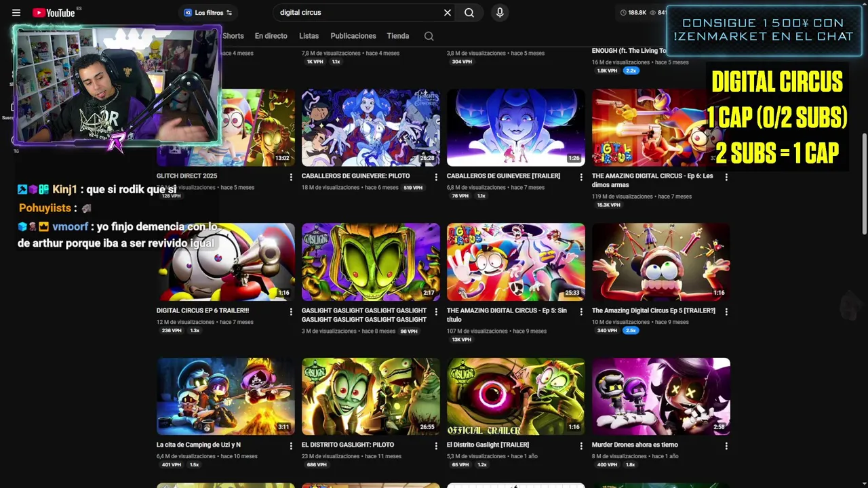Open options for Murder Drones ahora es tierno
Viewport: 868px width, 488px height.
[726, 446]
